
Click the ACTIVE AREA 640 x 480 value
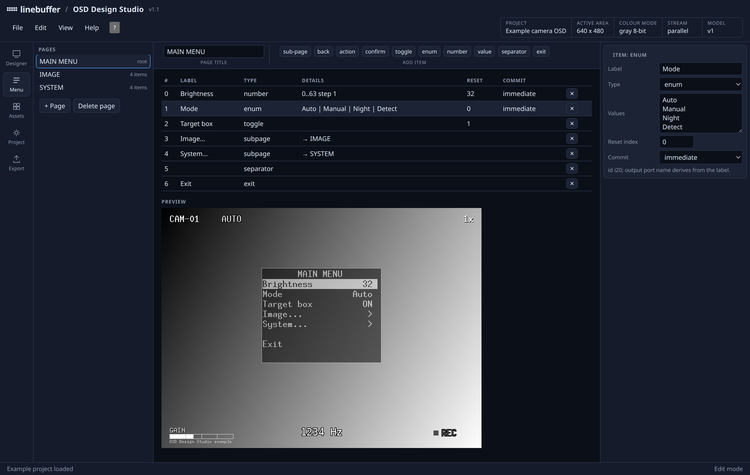click(590, 31)
